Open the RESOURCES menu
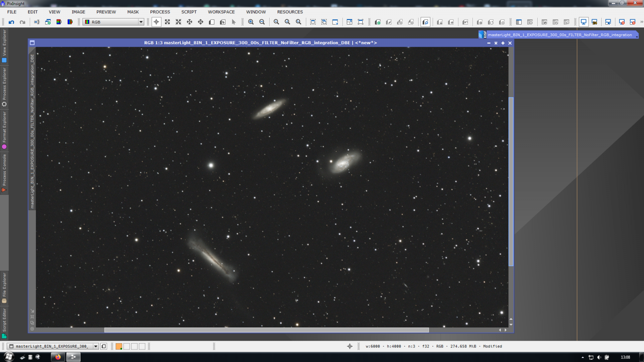Viewport: 644px width, 362px height. click(290, 12)
